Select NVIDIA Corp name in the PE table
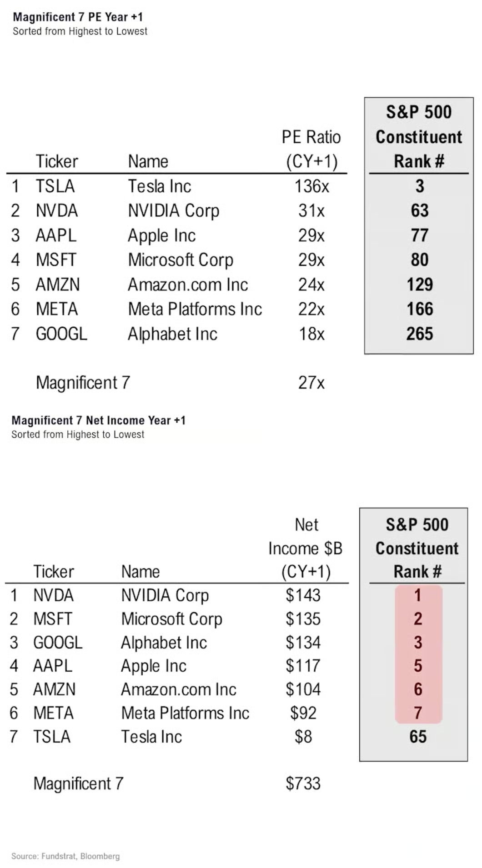482x868 pixels. point(173,211)
